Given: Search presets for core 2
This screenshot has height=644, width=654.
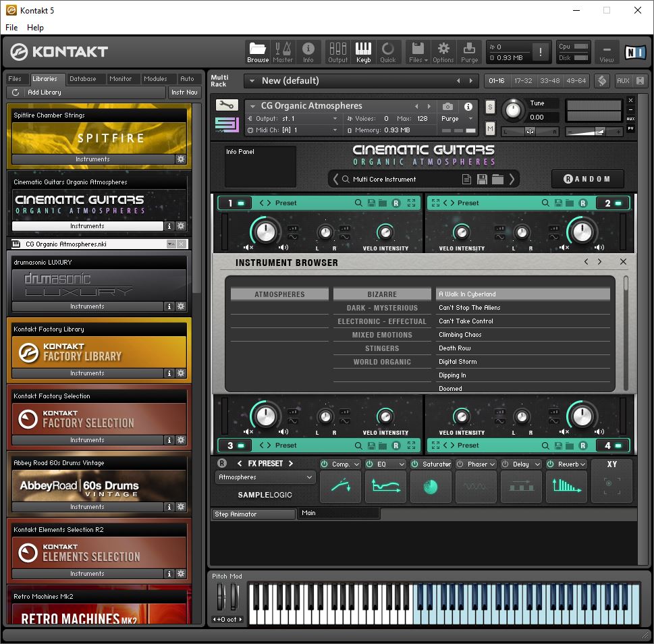Looking at the screenshot, I should [x=545, y=203].
